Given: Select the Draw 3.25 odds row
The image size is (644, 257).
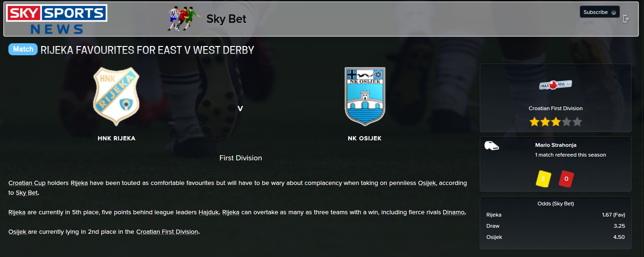Looking at the screenshot, I should click(x=556, y=226).
